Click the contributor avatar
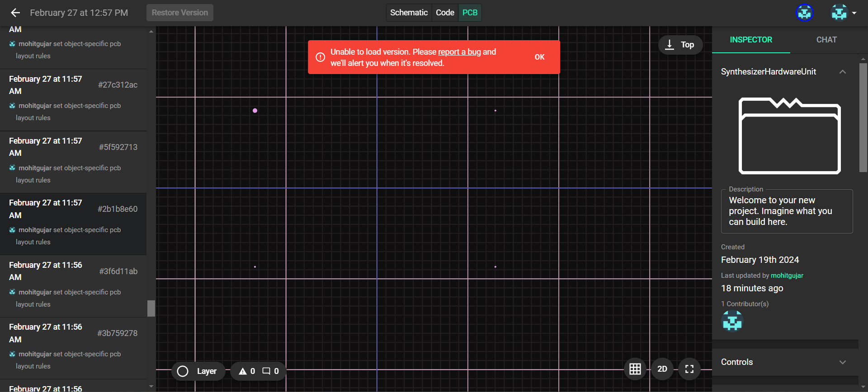This screenshot has width=868, height=392. (732, 321)
